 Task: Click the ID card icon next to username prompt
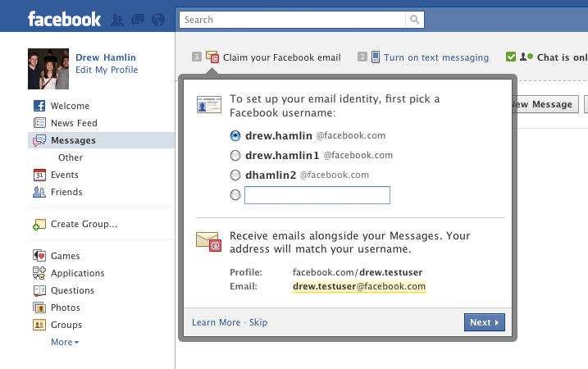[209, 104]
